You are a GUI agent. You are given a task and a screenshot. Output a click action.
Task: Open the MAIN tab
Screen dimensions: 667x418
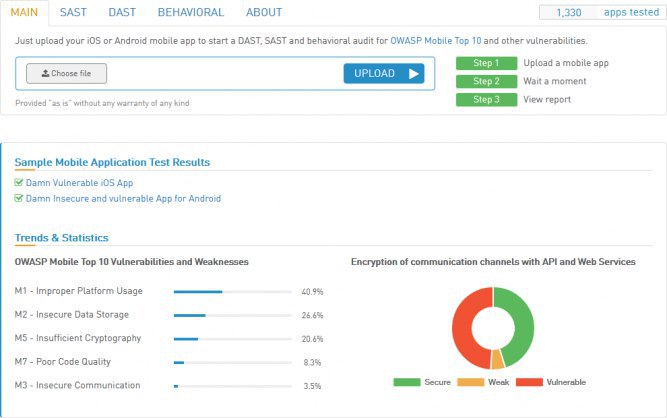(x=24, y=12)
